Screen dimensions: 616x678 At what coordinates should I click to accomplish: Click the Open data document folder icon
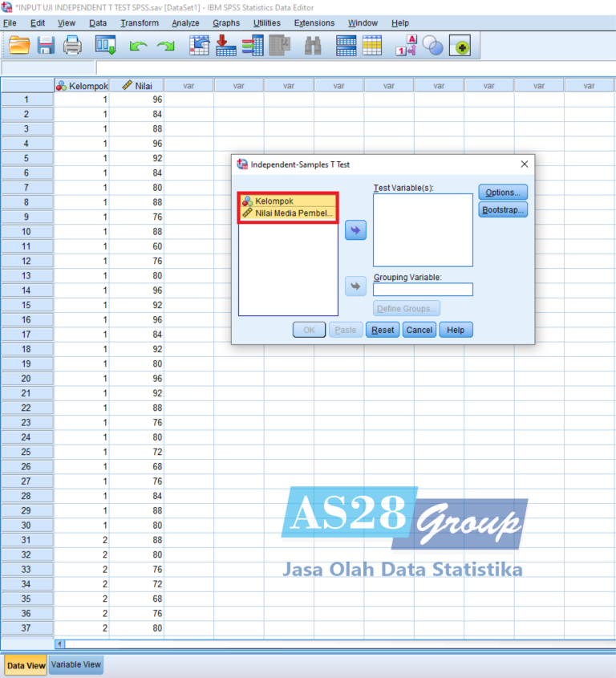[x=19, y=46]
